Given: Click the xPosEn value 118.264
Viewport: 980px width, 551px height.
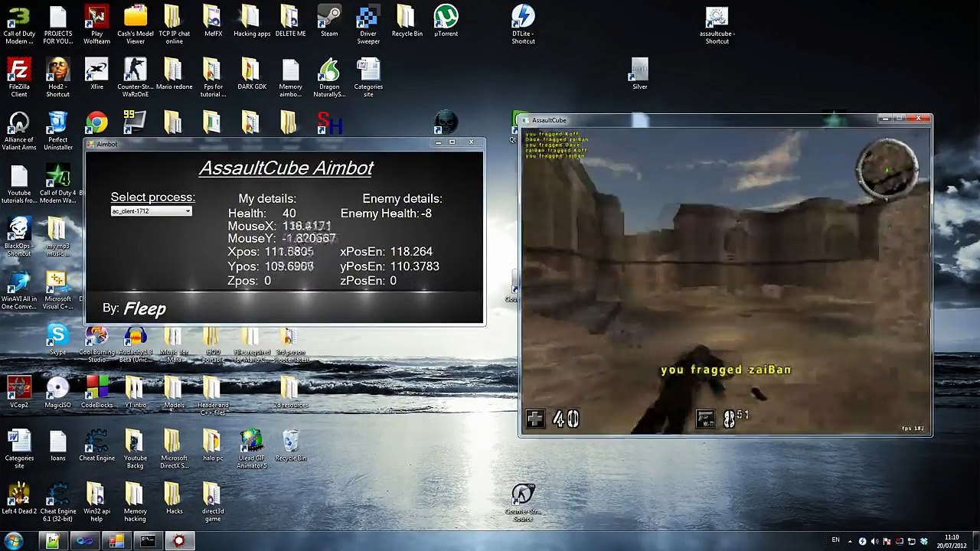Looking at the screenshot, I should click(411, 251).
